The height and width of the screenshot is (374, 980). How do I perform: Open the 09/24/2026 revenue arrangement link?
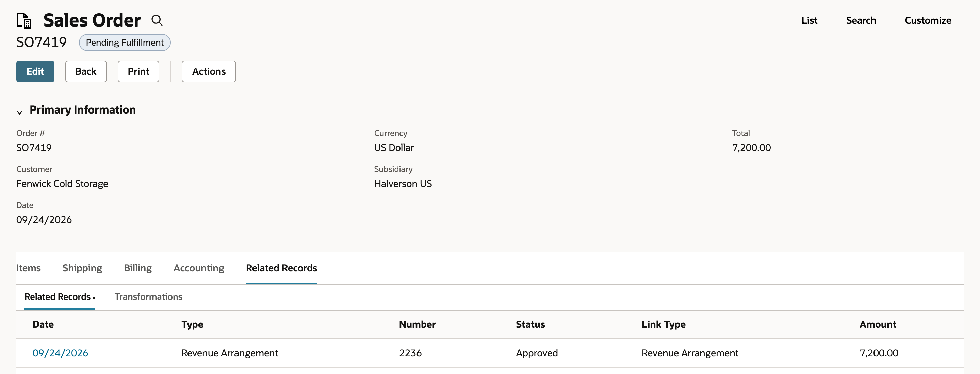(x=60, y=353)
